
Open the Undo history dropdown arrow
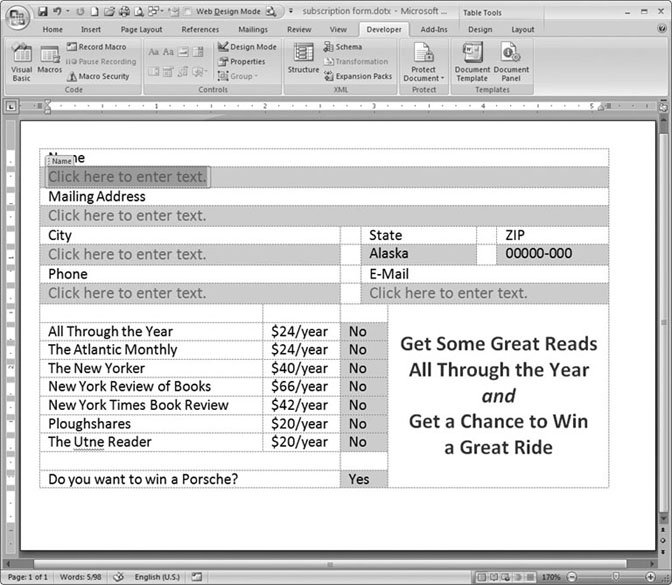click(67, 12)
